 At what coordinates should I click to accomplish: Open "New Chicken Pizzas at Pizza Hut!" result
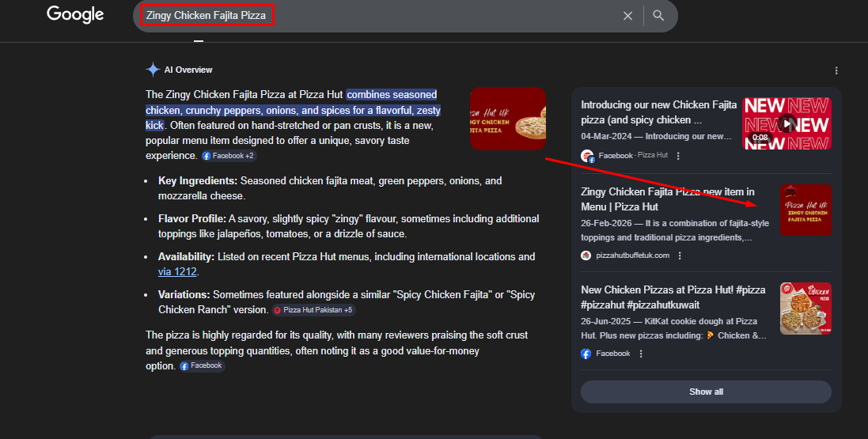point(673,297)
